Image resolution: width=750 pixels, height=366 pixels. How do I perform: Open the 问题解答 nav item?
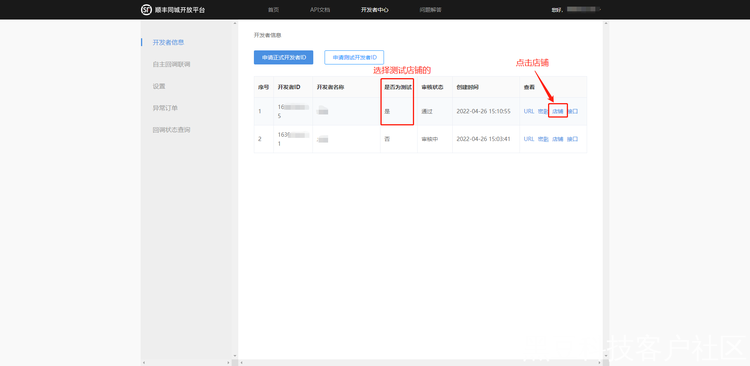pyautogui.click(x=430, y=10)
